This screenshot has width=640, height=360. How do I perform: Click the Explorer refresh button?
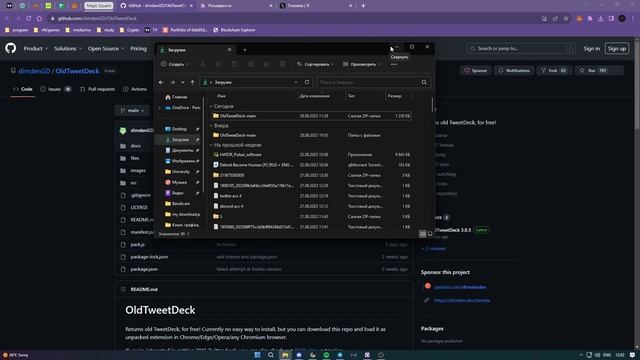(307, 82)
